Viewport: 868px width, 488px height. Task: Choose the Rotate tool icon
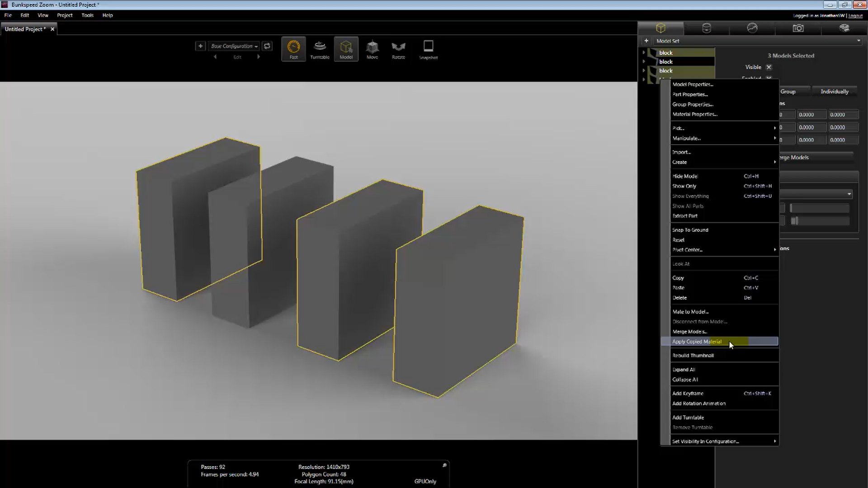coord(398,49)
